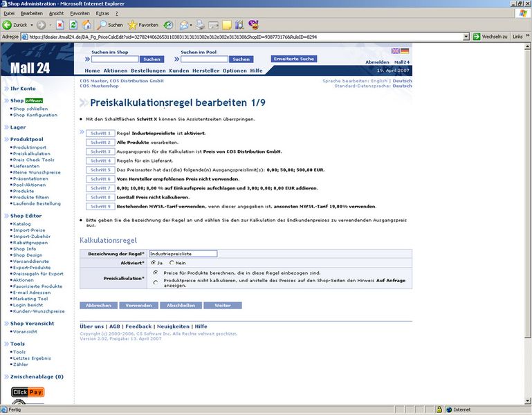
Task: Focus the Bezeichnung der Regel field
Action: (x=183, y=253)
